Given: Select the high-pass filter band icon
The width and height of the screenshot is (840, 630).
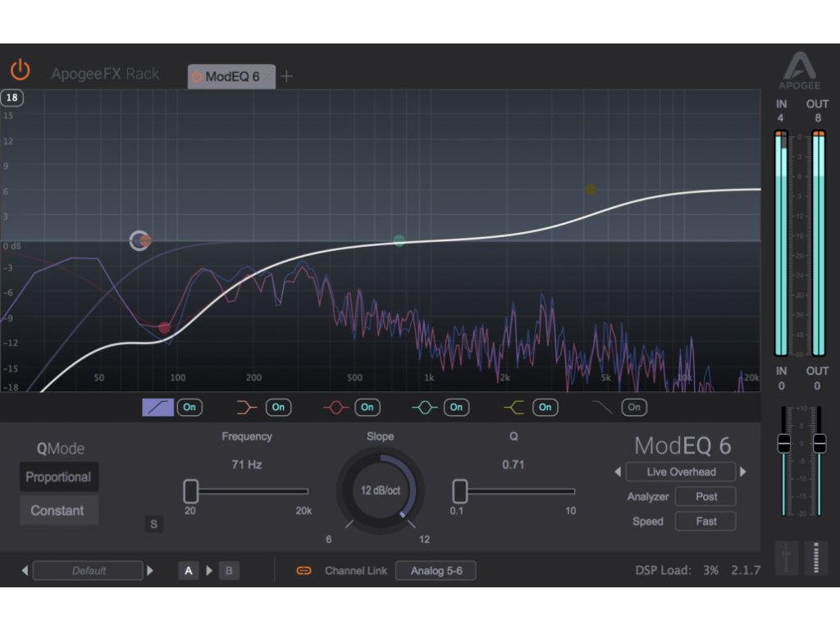Looking at the screenshot, I should [157, 407].
